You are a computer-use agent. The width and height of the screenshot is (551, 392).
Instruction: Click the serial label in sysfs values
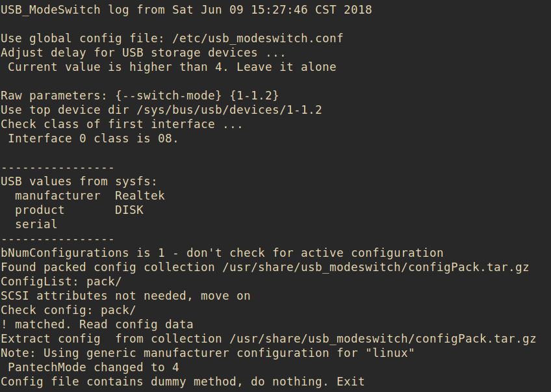coord(36,224)
